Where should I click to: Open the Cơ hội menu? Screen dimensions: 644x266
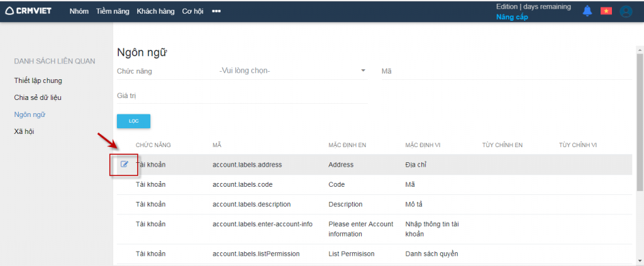coord(192,11)
